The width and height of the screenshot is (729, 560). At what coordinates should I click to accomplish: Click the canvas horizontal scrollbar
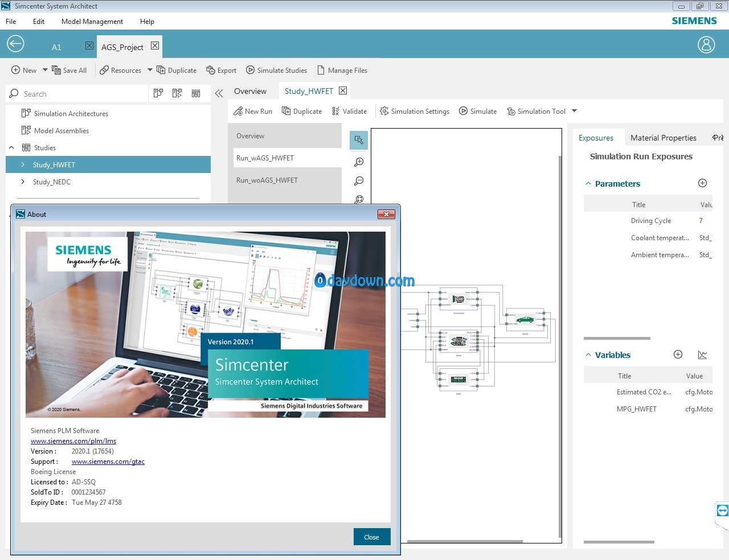click(465, 541)
